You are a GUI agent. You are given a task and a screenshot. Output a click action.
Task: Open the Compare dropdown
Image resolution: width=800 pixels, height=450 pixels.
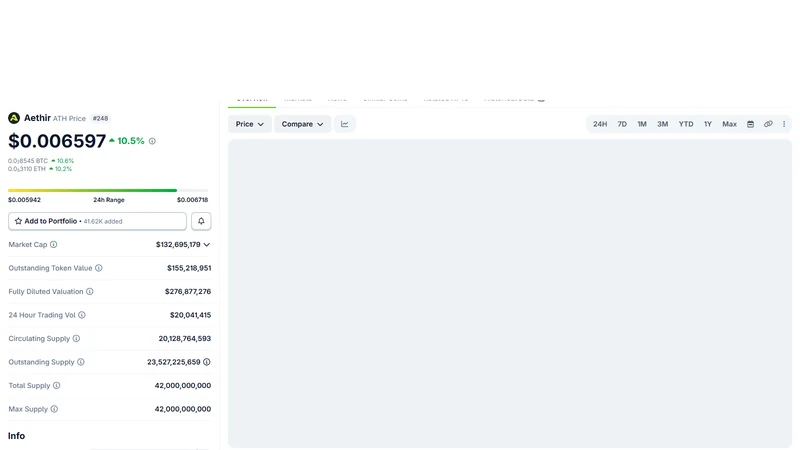pyautogui.click(x=303, y=124)
